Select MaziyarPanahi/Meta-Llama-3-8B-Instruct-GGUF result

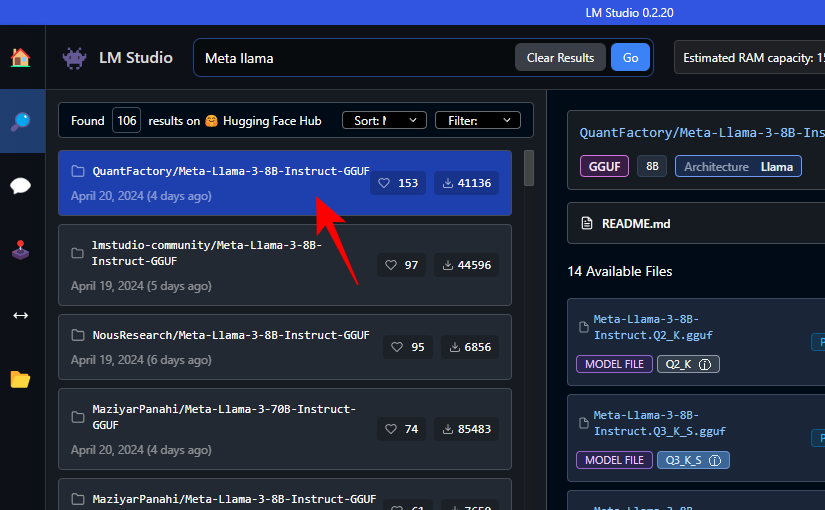285,495
